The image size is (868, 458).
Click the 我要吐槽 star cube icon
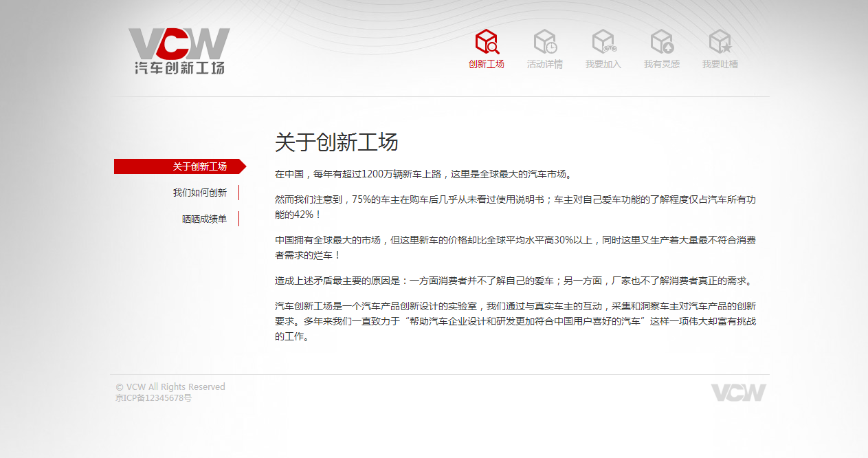point(720,40)
